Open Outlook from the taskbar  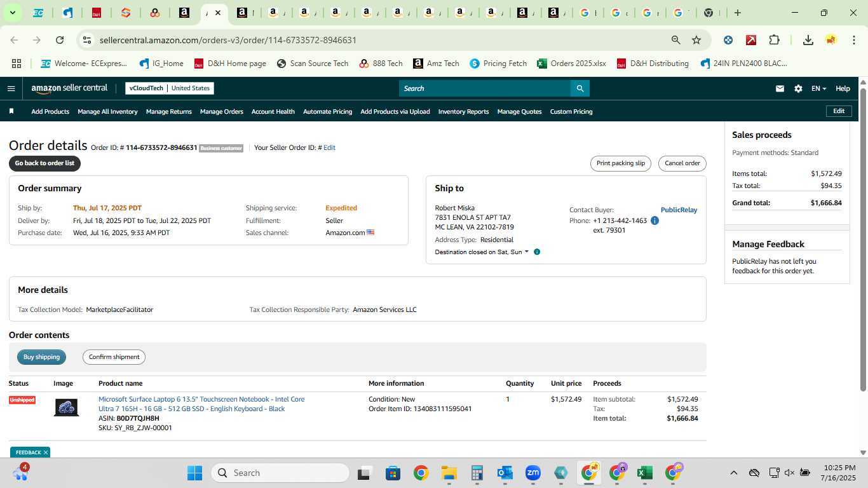click(x=505, y=473)
